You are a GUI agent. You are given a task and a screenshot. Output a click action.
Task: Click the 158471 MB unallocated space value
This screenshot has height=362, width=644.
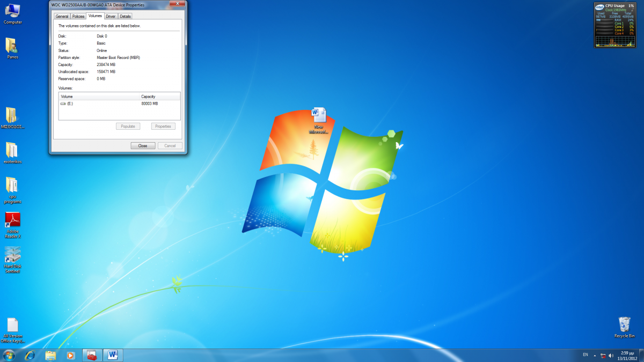pyautogui.click(x=106, y=71)
